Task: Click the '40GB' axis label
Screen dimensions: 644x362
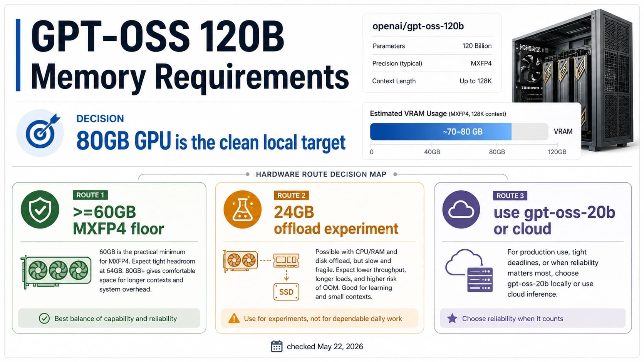Action: click(x=432, y=152)
